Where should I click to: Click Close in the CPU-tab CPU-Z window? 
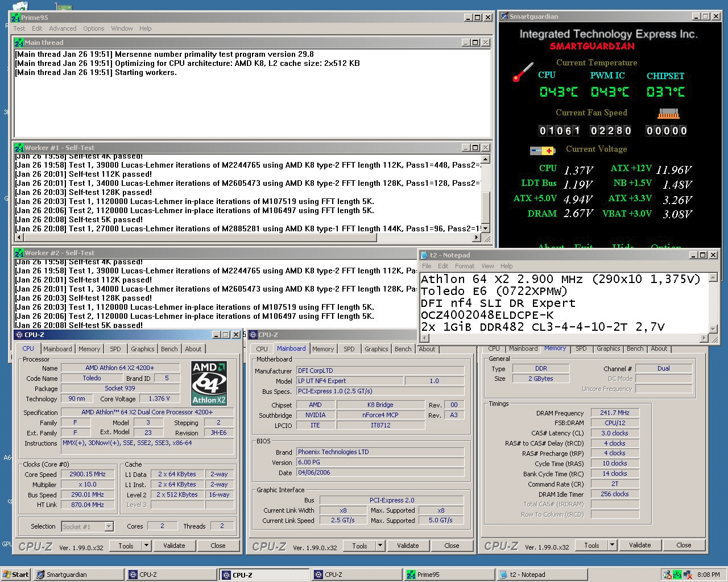pos(218,546)
